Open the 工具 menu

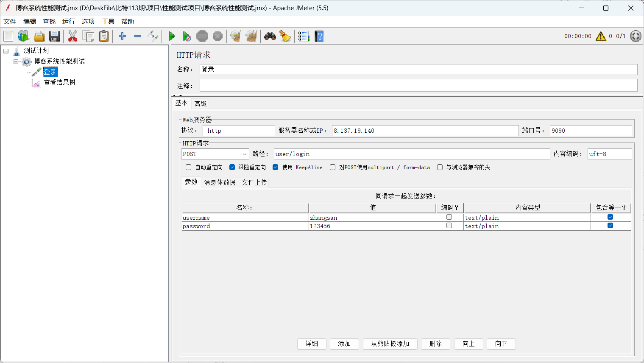tap(108, 22)
